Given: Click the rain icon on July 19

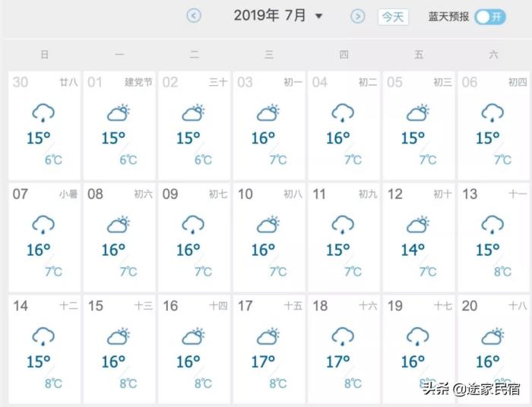Looking at the screenshot, I should 417,336.
